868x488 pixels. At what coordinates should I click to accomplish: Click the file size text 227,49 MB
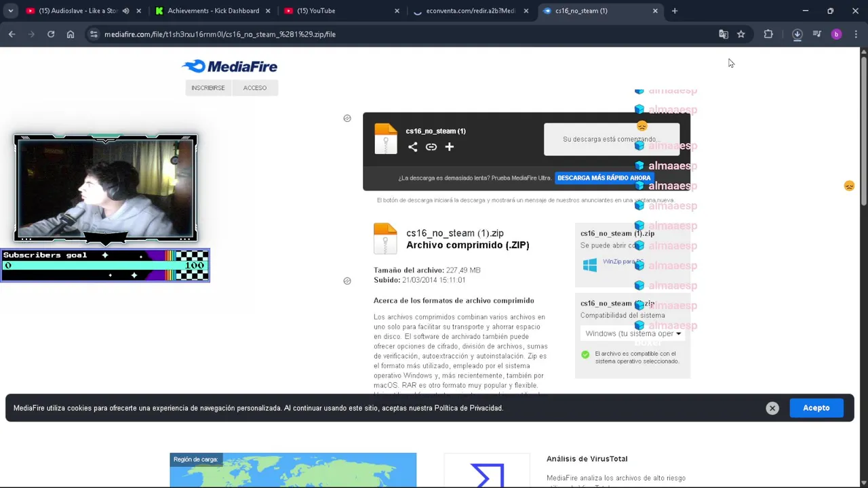pos(463,270)
